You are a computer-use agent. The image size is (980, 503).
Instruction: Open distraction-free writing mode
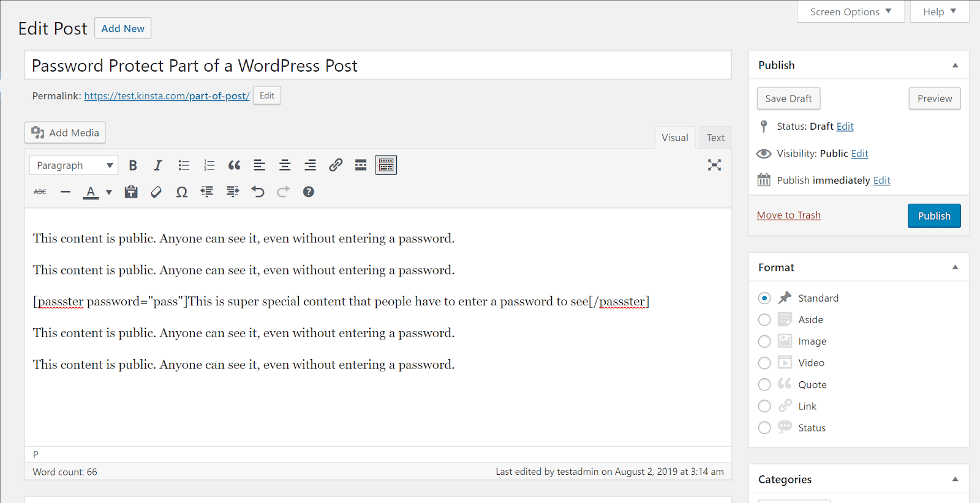(714, 165)
